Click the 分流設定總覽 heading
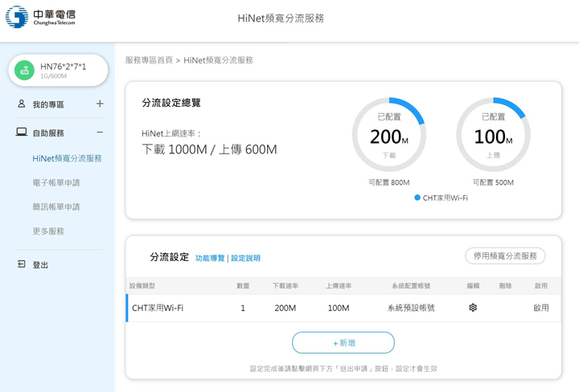This screenshot has height=392, width=579. coord(171,103)
